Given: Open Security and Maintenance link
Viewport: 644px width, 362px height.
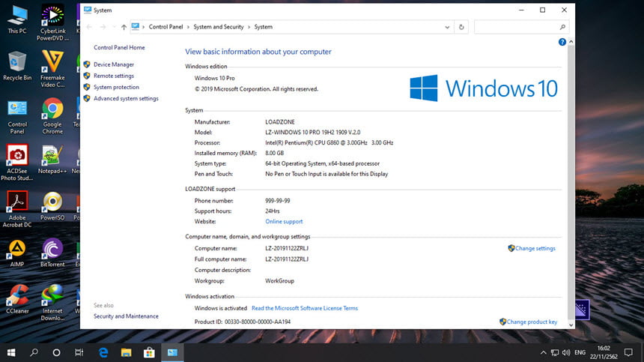Looking at the screenshot, I should pos(126,316).
